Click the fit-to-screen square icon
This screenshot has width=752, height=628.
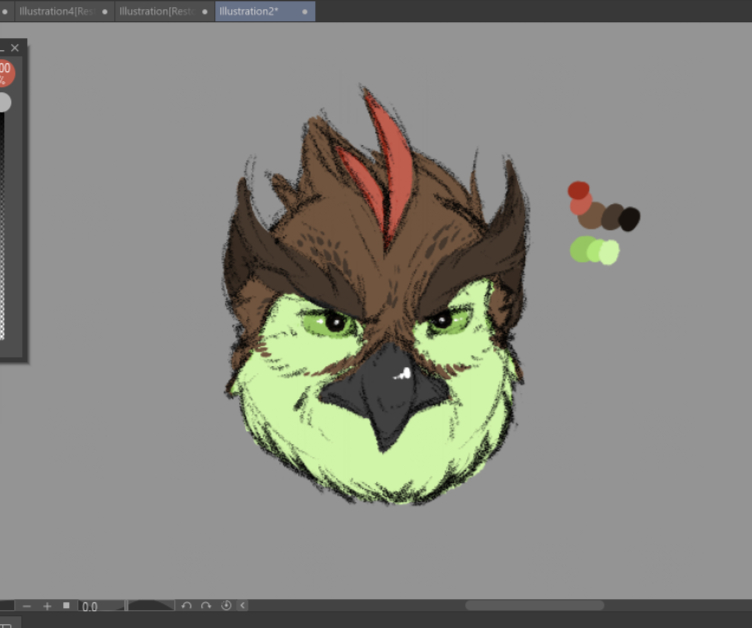click(x=67, y=606)
